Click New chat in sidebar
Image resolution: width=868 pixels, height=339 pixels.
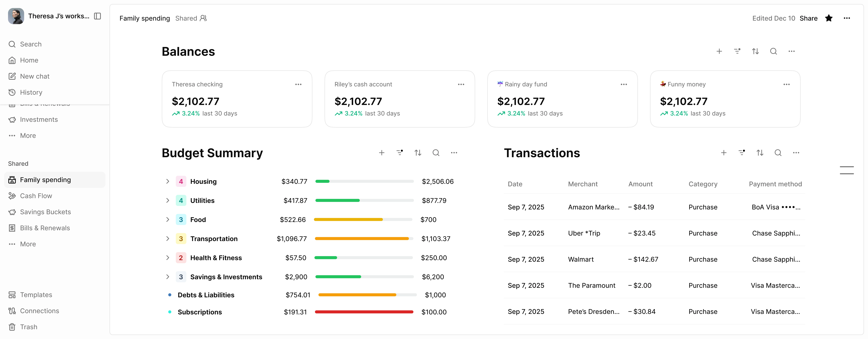(35, 76)
